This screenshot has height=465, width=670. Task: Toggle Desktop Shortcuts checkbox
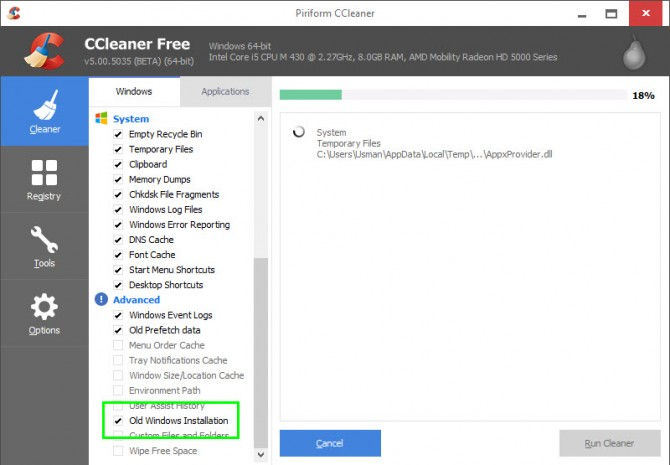[118, 285]
